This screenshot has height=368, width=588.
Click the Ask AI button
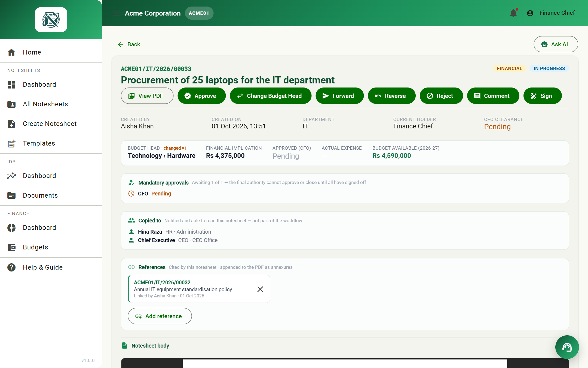tap(556, 44)
